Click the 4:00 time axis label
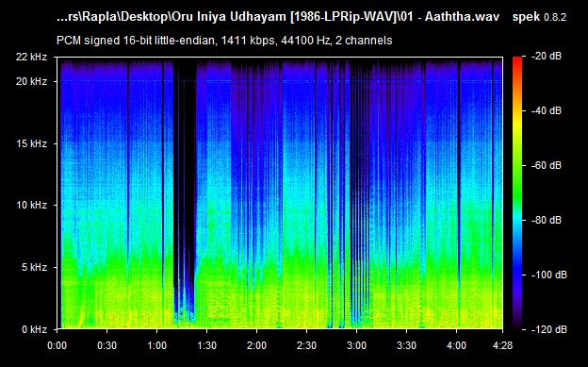Screen dimensions: 588x367 pyautogui.click(x=456, y=345)
